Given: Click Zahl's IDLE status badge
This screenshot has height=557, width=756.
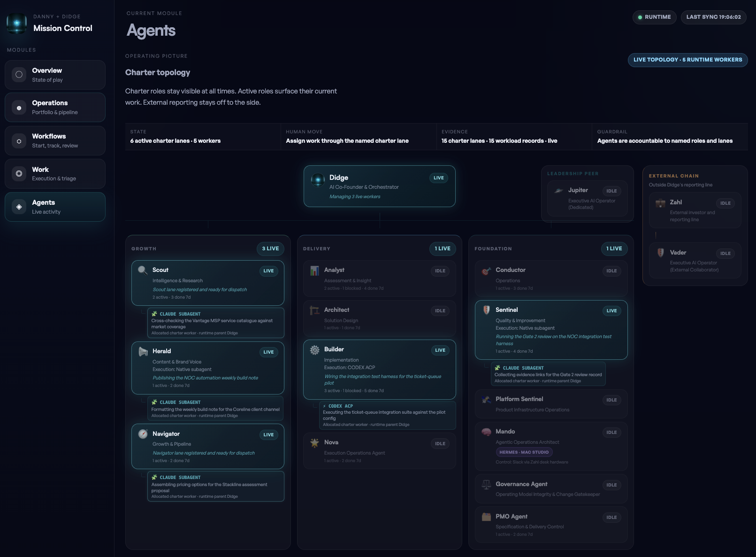Looking at the screenshot, I should [x=725, y=203].
